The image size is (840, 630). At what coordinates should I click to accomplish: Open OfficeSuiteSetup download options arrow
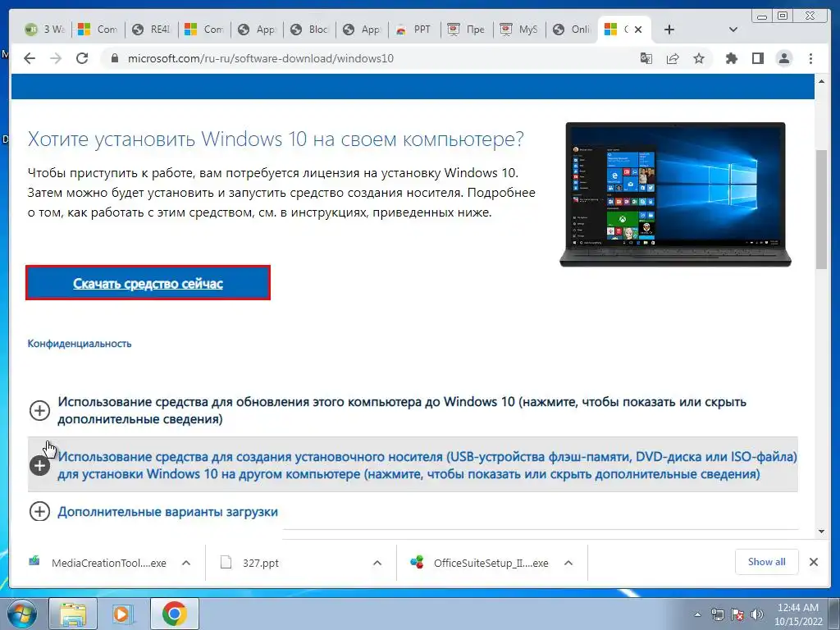pyautogui.click(x=568, y=563)
